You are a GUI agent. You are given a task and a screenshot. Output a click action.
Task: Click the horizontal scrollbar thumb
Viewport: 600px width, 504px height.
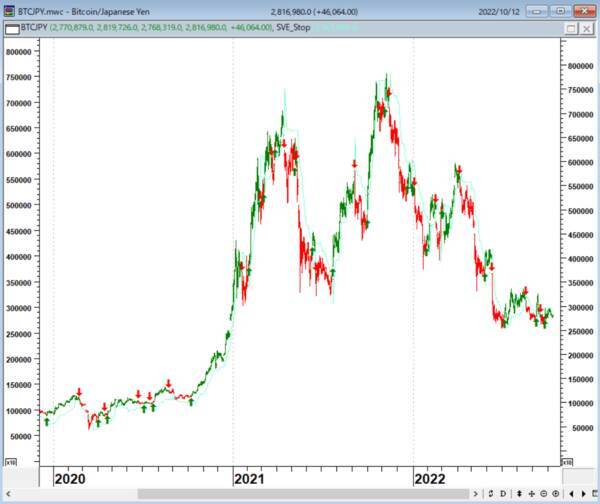(303, 494)
